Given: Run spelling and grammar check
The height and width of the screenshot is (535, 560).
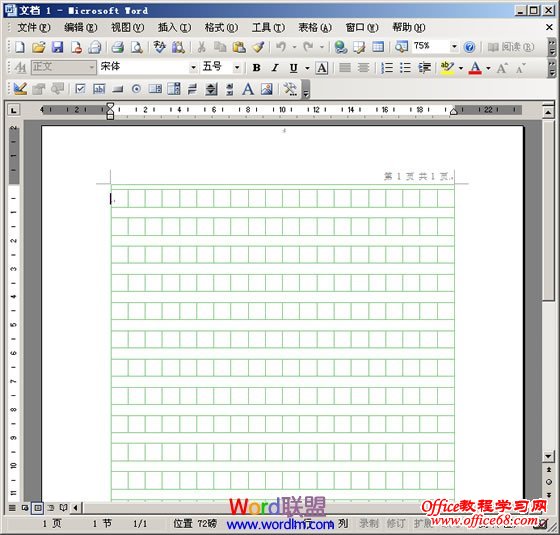Looking at the screenshot, I should tap(159, 47).
